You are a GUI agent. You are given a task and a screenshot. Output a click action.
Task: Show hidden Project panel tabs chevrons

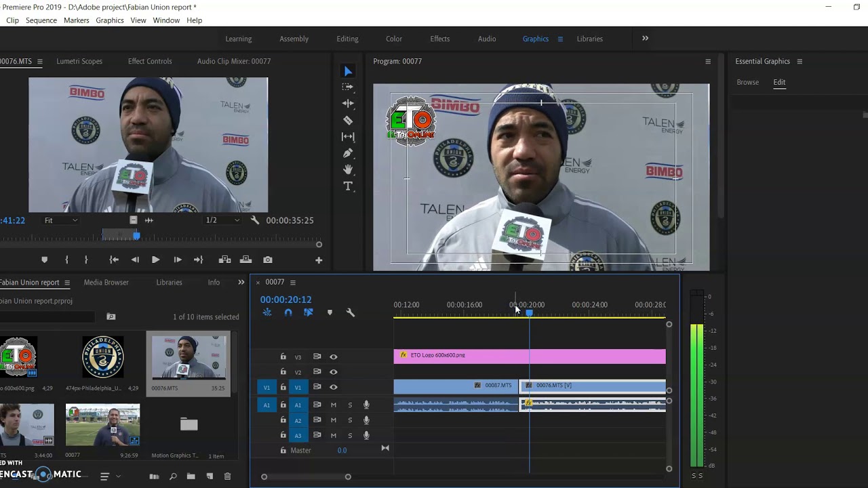click(241, 282)
